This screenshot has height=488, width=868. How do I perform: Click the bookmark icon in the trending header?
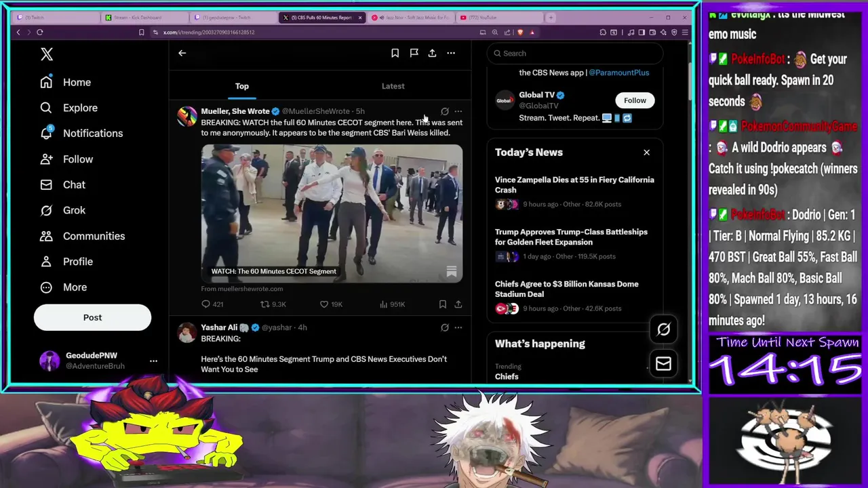[395, 53]
